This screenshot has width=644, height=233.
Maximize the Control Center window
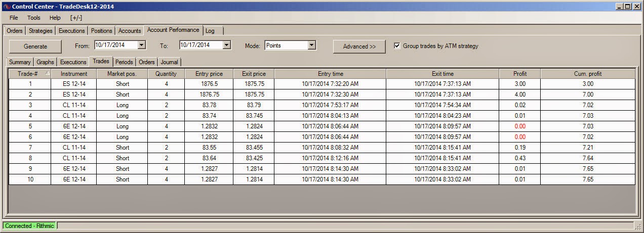click(x=628, y=7)
